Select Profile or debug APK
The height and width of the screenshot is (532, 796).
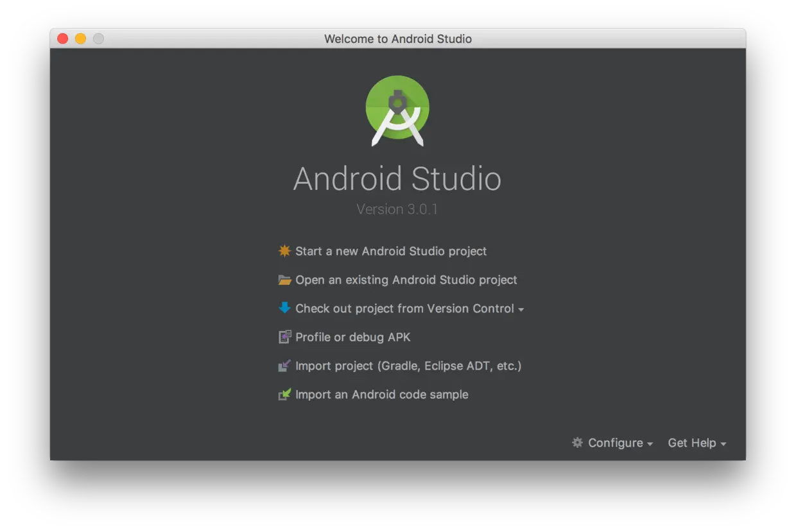tap(354, 337)
